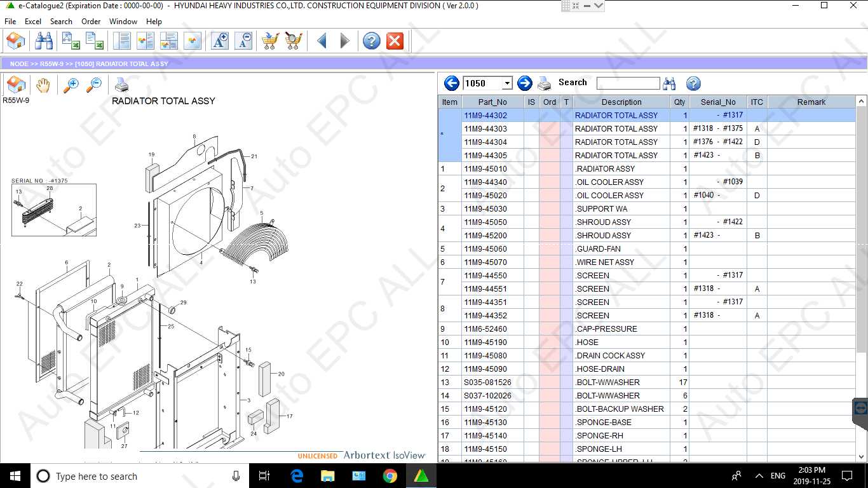Open the Excel menu item

tap(32, 21)
